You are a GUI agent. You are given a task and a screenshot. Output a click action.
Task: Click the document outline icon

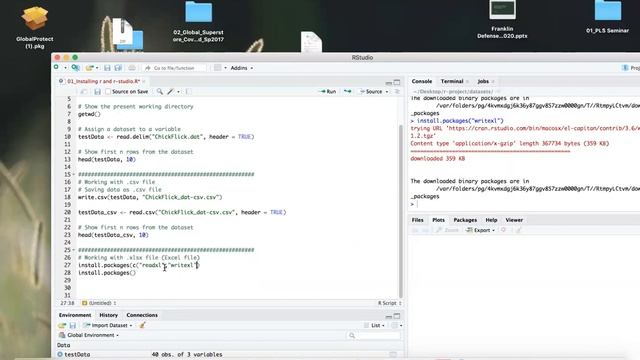point(397,91)
